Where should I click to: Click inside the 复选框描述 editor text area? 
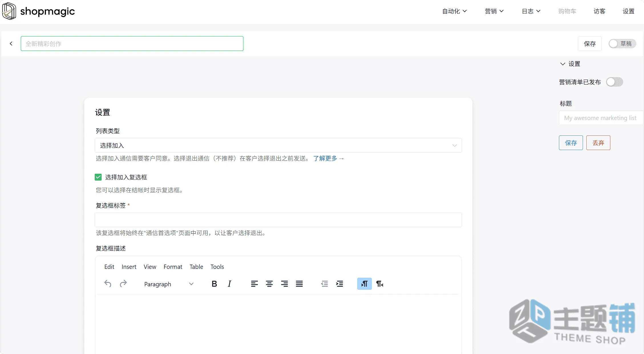tap(278, 324)
